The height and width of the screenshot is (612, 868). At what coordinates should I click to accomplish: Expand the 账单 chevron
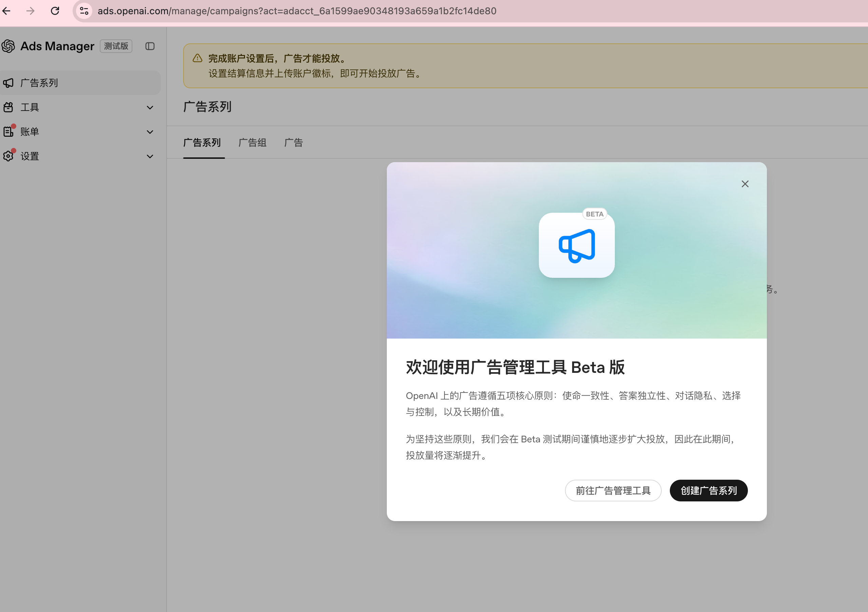150,132
